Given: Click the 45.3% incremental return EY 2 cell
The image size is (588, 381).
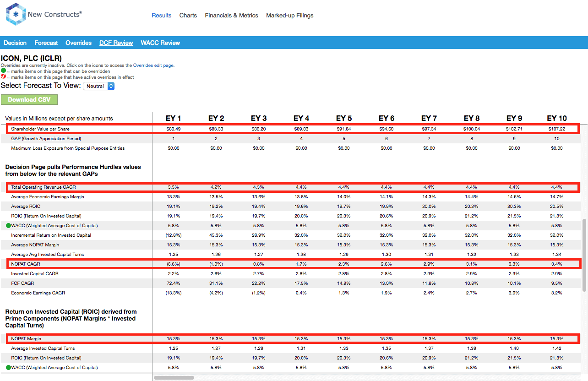Looking at the screenshot, I should [x=216, y=235].
